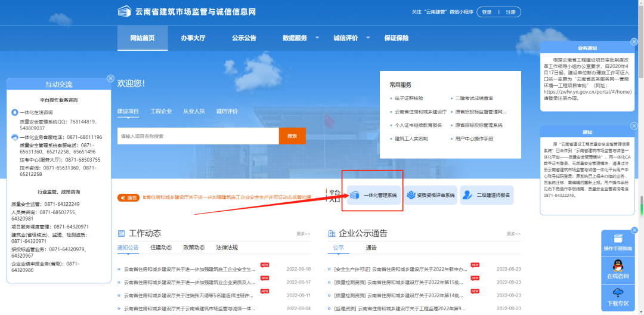This screenshot has height=315, width=644.
Task: Expand the 诚信评价 navigation dropdown
Action: pos(349,38)
